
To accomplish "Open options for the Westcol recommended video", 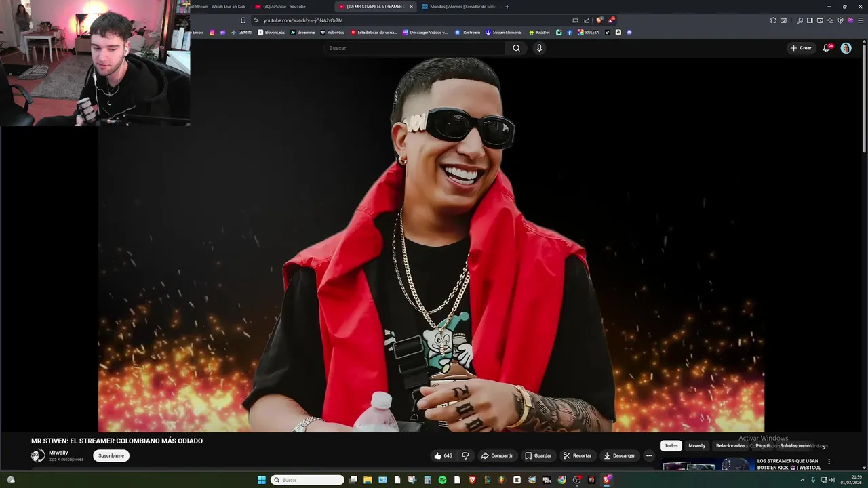I will [x=829, y=462].
